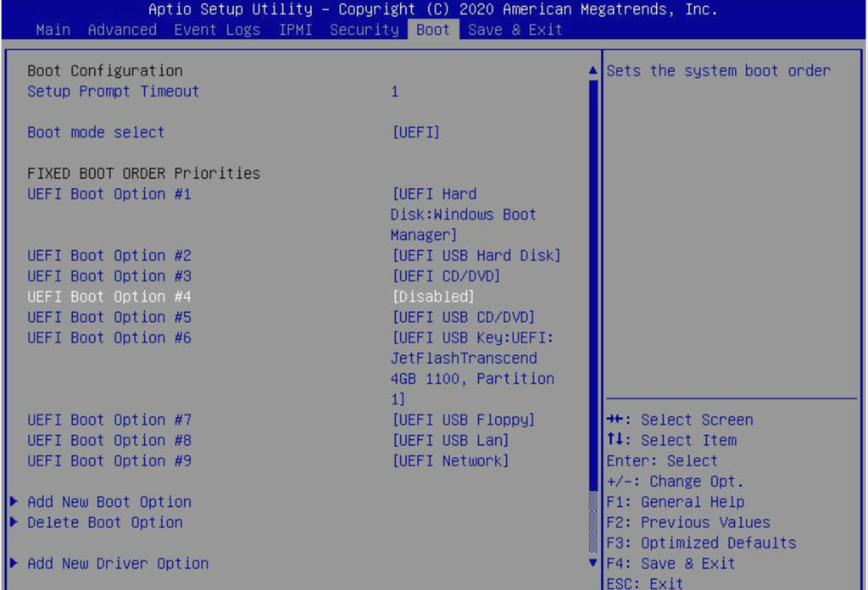Edit the Setup Prompt Timeout value
The height and width of the screenshot is (590, 868).
tap(395, 92)
